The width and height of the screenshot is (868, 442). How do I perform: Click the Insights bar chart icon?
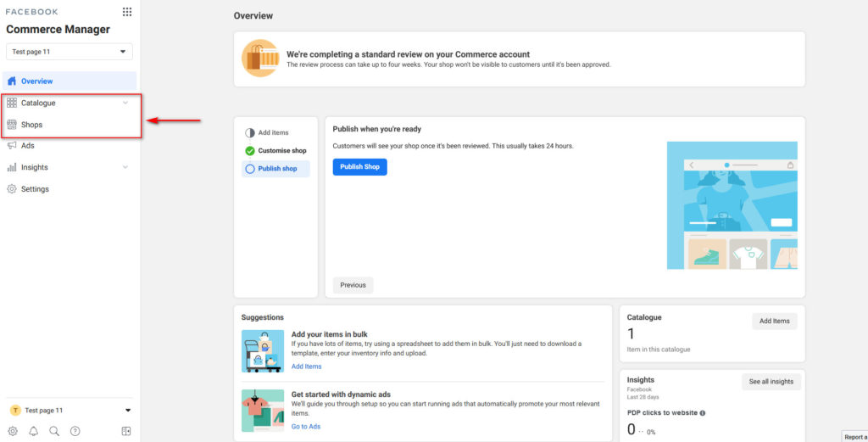click(12, 167)
